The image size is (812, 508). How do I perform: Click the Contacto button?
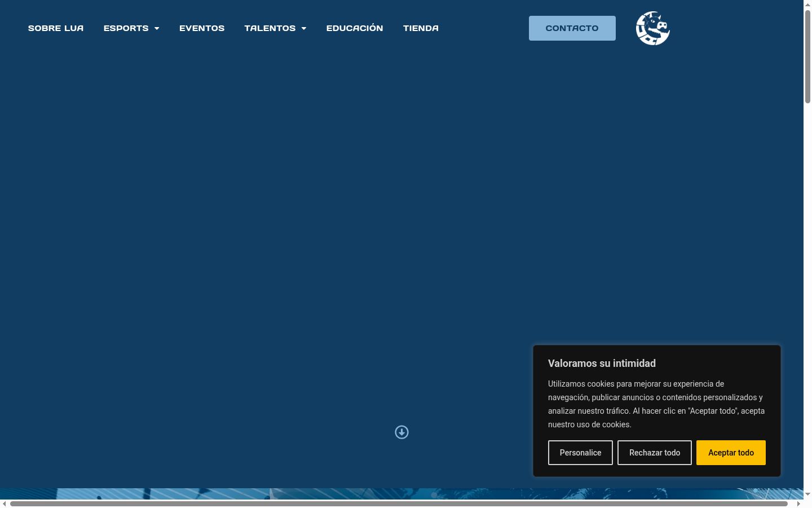[572, 28]
